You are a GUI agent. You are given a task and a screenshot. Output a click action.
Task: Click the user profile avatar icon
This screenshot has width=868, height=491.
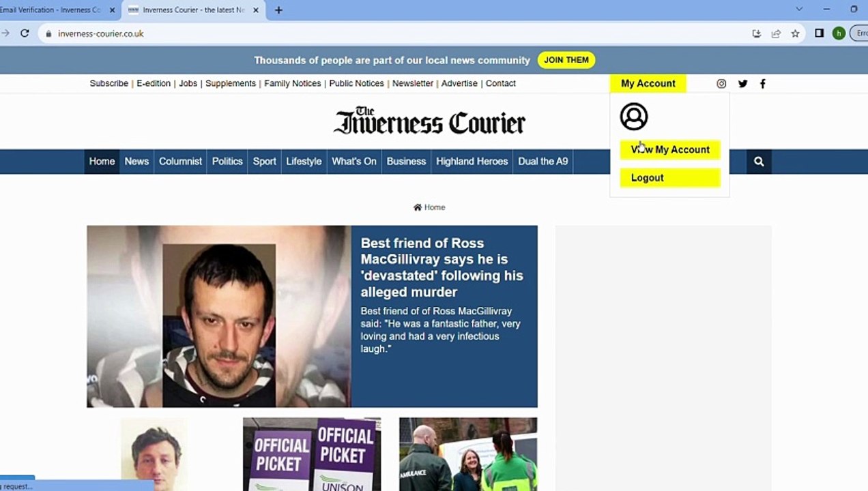coord(634,117)
